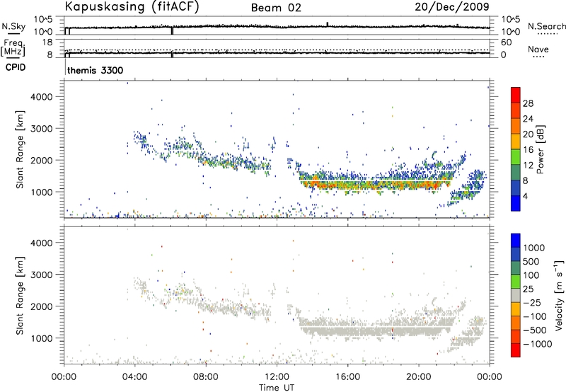Select the CPID row label

16,67
